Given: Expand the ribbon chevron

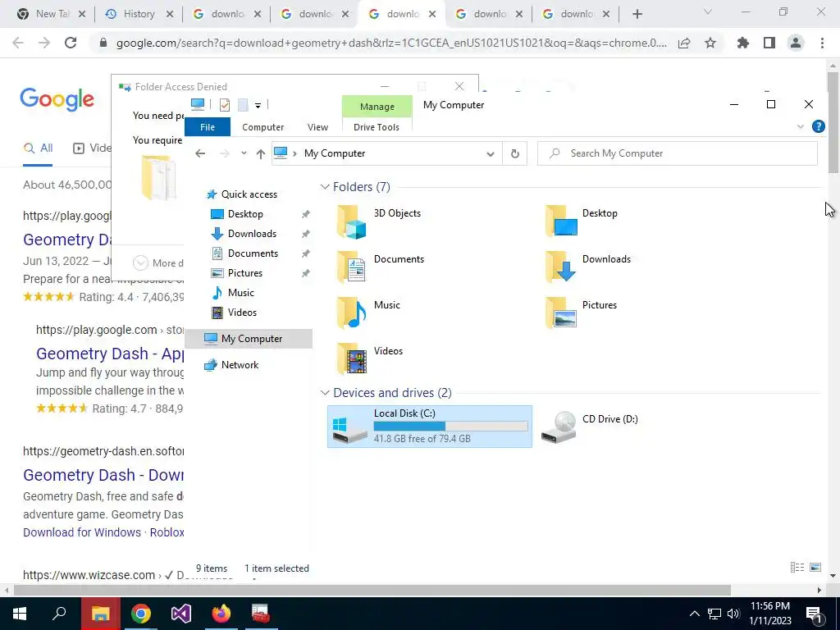Looking at the screenshot, I should click(x=801, y=127).
